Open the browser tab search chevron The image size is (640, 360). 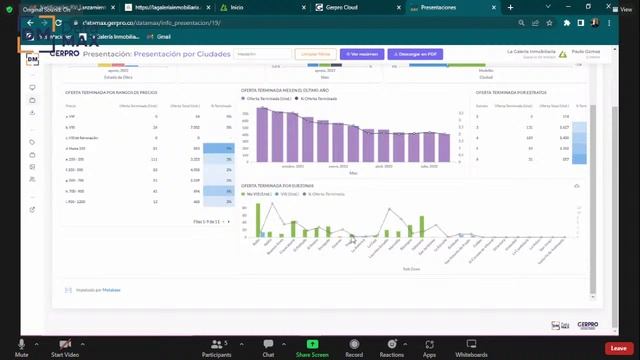[x=548, y=7]
